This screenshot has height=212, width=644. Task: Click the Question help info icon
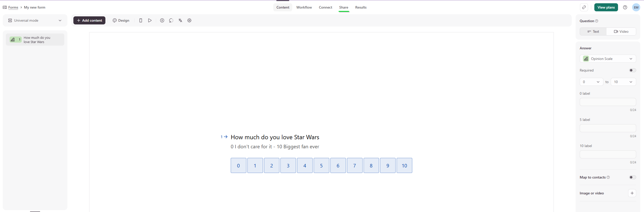coord(597,21)
